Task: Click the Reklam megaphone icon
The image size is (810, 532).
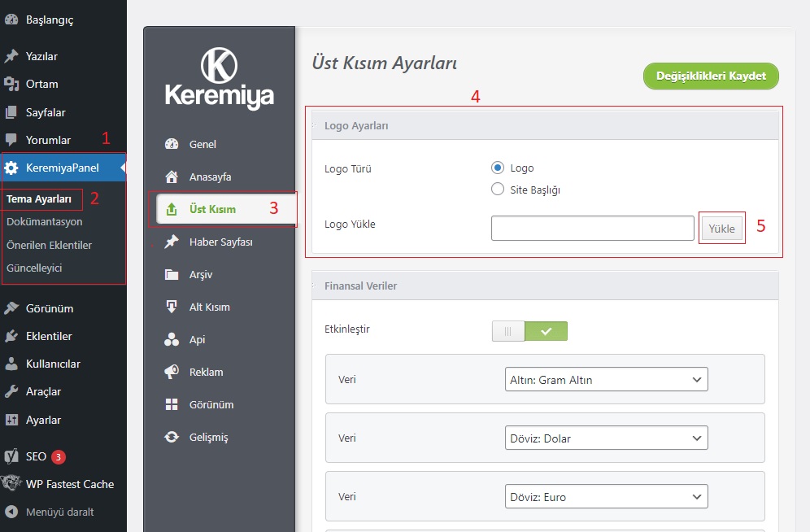Action: tap(172, 372)
